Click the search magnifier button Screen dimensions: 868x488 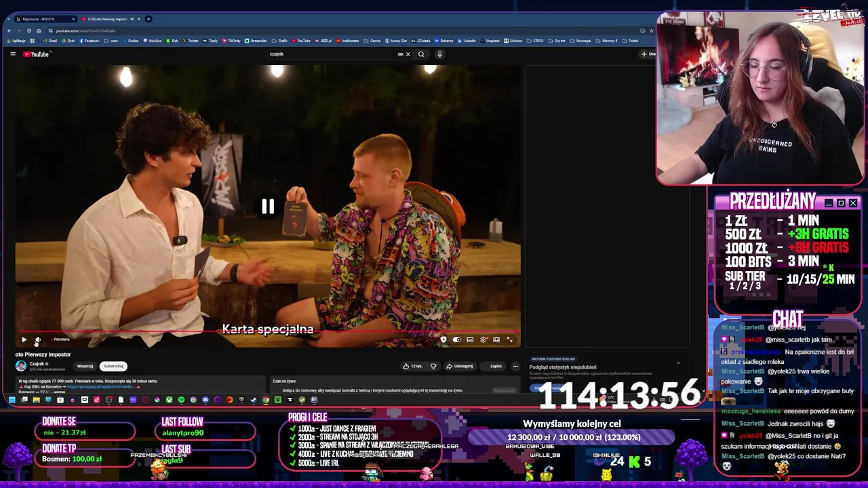[421, 54]
